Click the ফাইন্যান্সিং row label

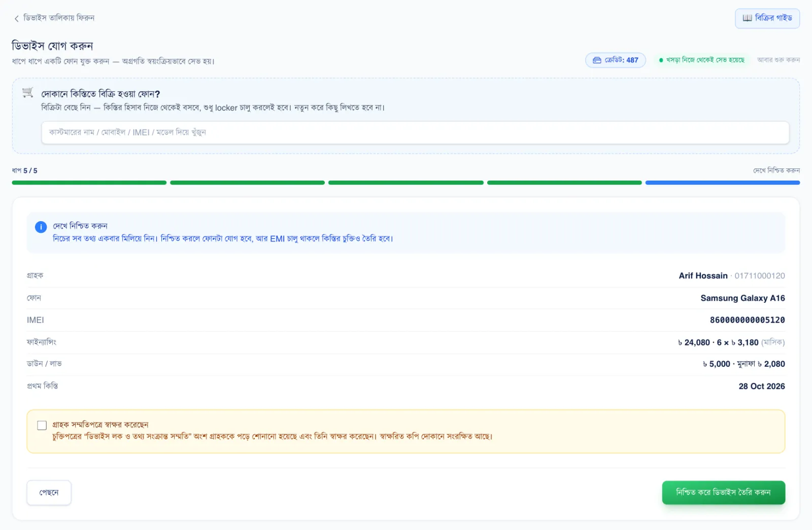pos(42,342)
